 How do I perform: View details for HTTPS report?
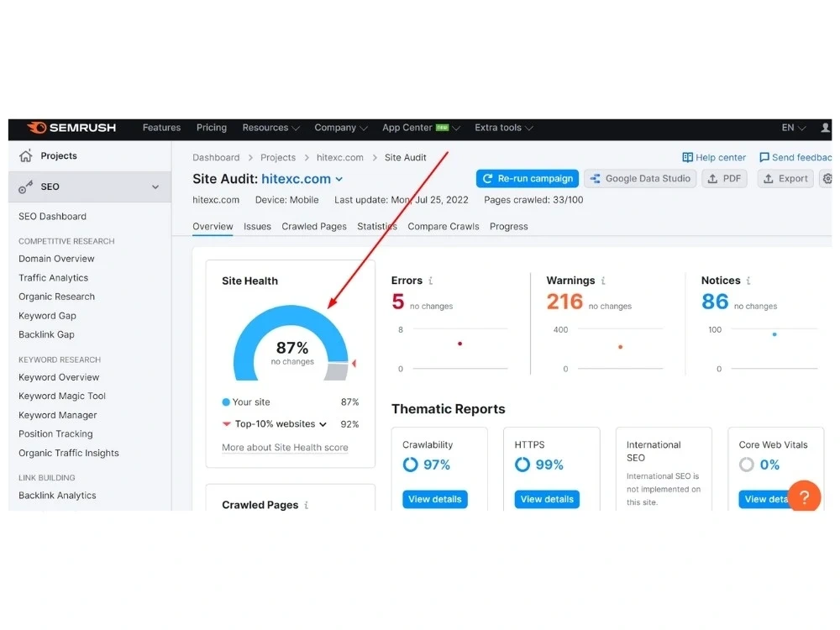tap(547, 499)
